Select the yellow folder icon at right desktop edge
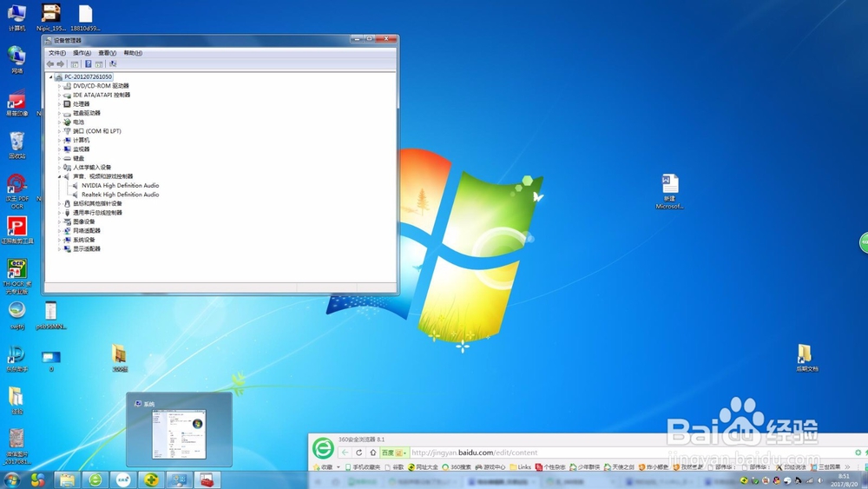Viewport: 868px width, 489px height. [806, 358]
